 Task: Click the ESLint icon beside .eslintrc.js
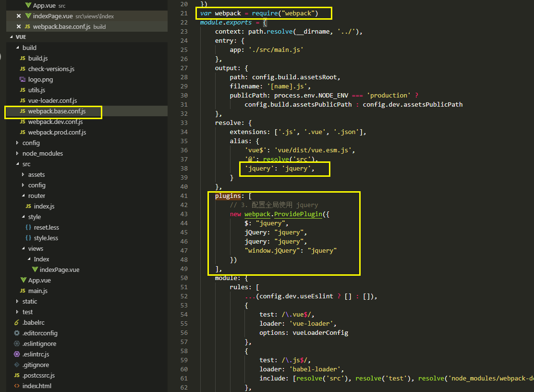17,354
